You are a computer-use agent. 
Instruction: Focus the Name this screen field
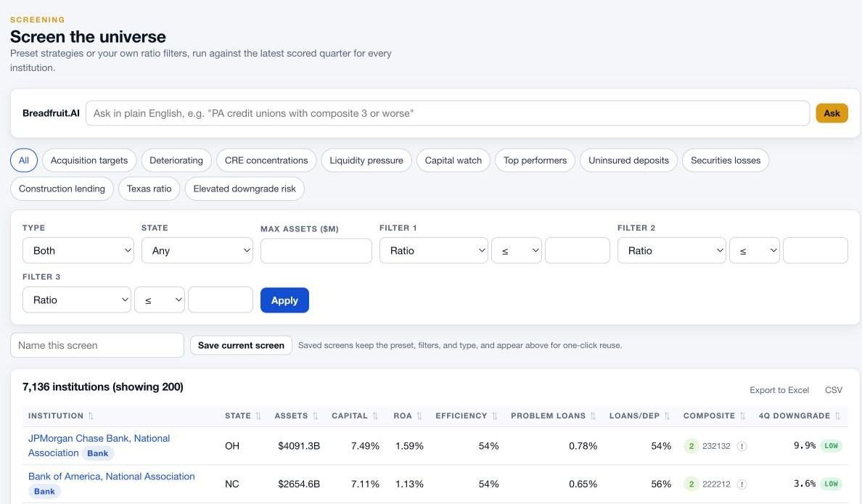tap(97, 345)
